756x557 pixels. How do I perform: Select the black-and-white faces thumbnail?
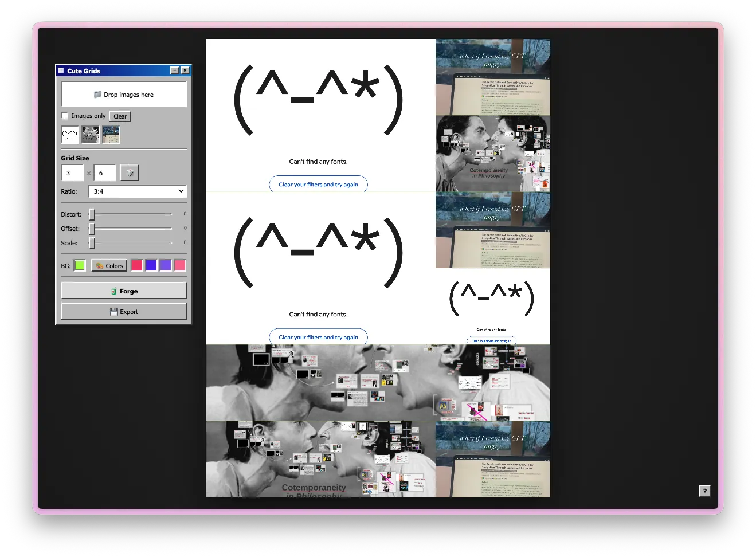(91, 135)
